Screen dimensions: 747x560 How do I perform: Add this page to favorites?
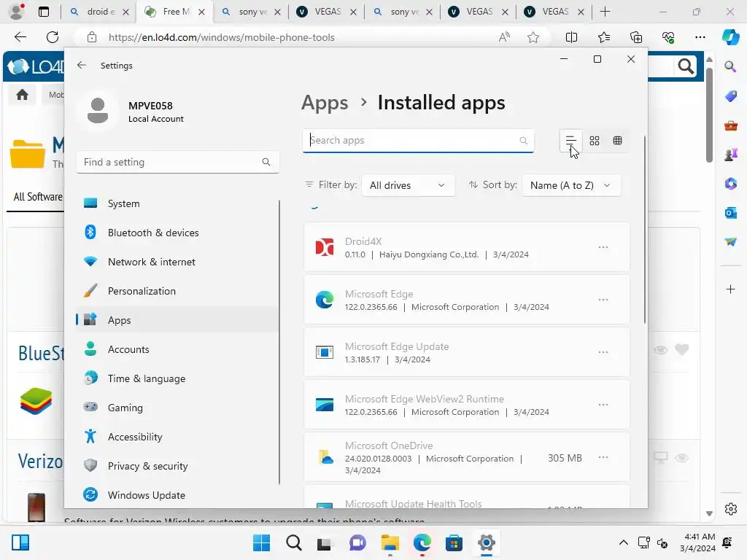click(x=533, y=37)
